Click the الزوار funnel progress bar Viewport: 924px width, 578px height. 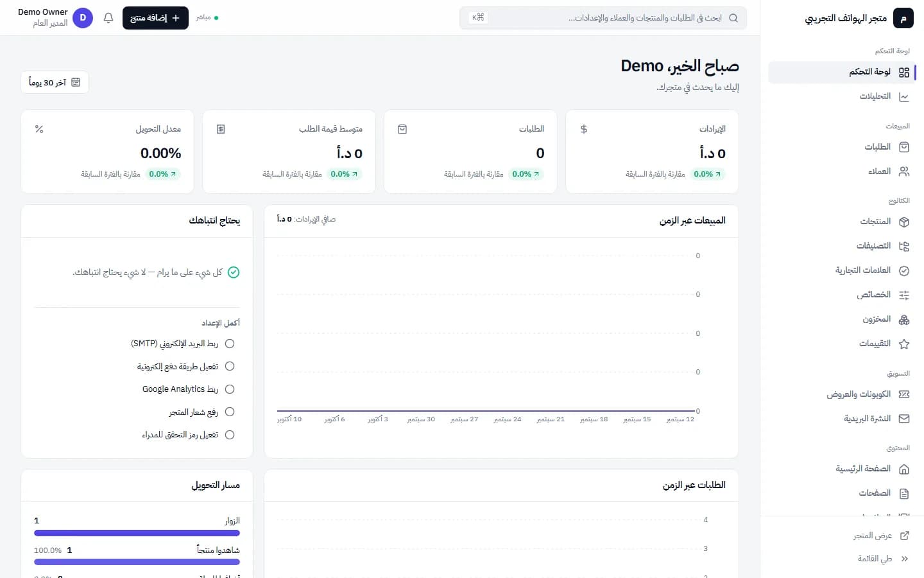coord(137,533)
